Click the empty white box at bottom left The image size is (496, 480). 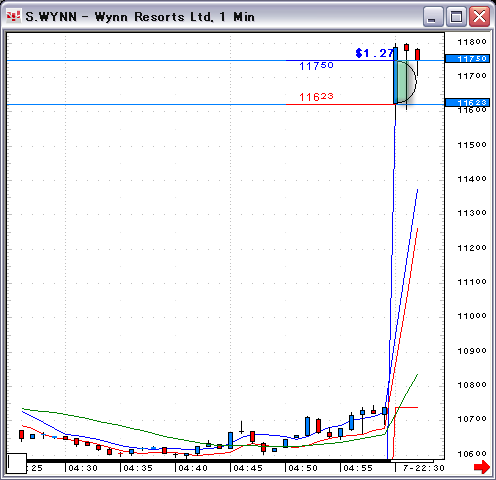(17, 463)
